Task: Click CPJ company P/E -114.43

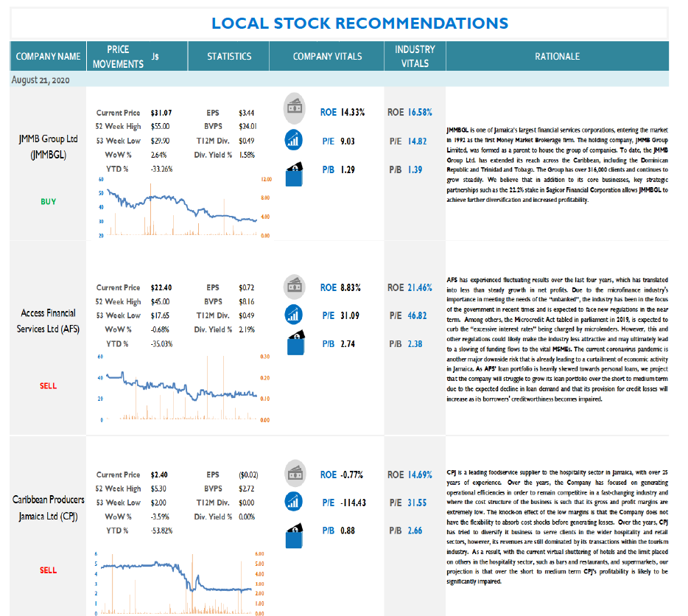Action: [x=354, y=503]
